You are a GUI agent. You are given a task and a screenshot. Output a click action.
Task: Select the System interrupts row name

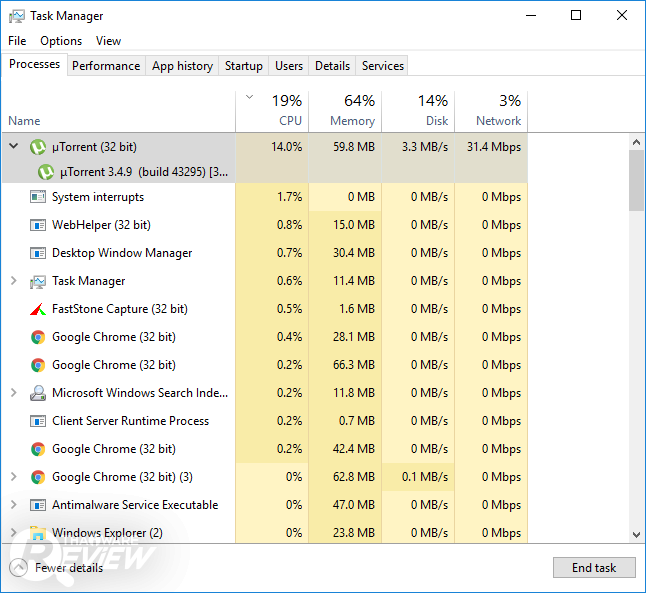coord(98,197)
